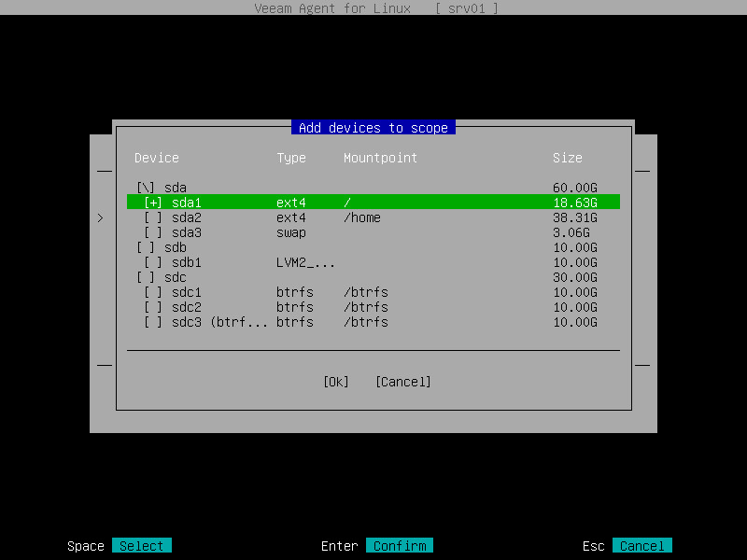The width and height of the screenshot is (747, 560).
Task: Click the Select hint at bottom
Action: pyautogui.click(x=142, y=546)
